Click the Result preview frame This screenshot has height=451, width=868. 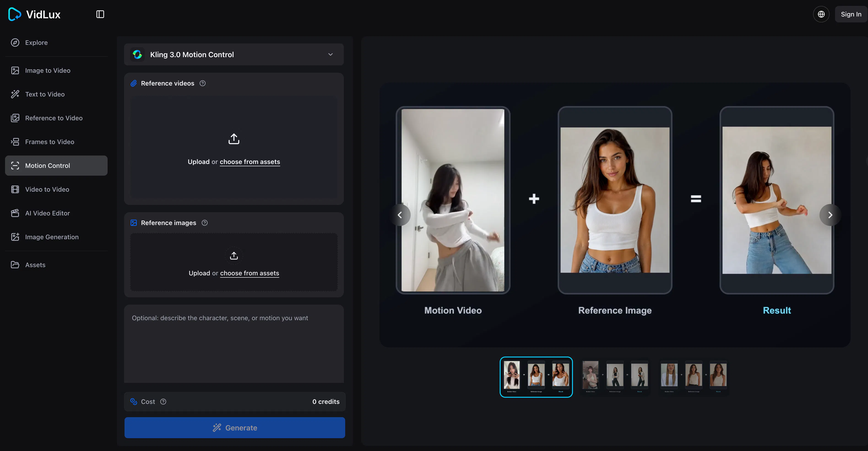click(777, 200)
